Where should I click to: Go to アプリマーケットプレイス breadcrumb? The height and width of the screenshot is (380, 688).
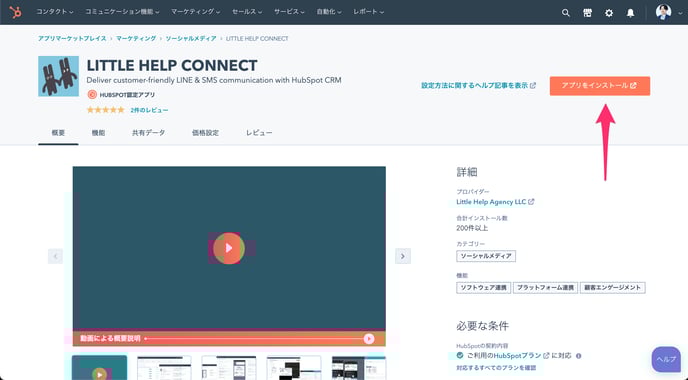(72, 39)
